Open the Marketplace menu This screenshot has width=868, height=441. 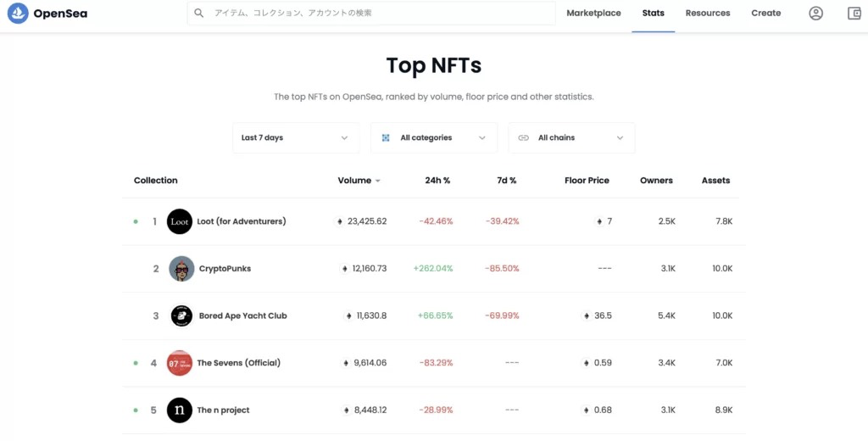(x=593, y=13)
